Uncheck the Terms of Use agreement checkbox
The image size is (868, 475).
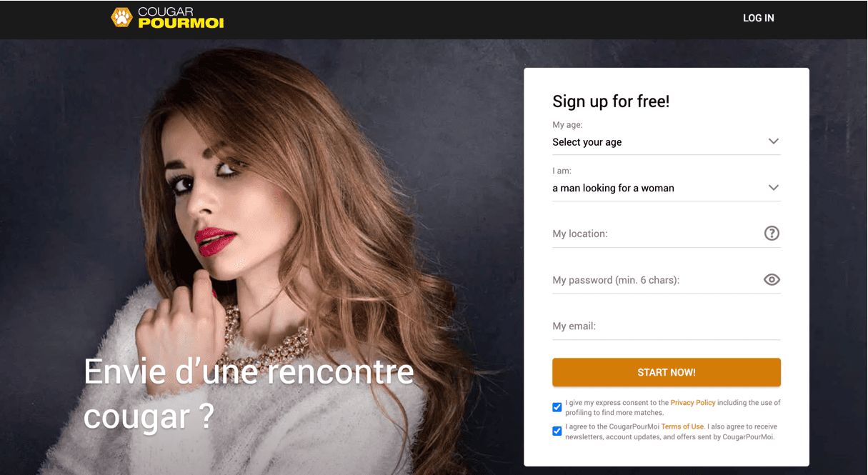[x=557, y=431]
